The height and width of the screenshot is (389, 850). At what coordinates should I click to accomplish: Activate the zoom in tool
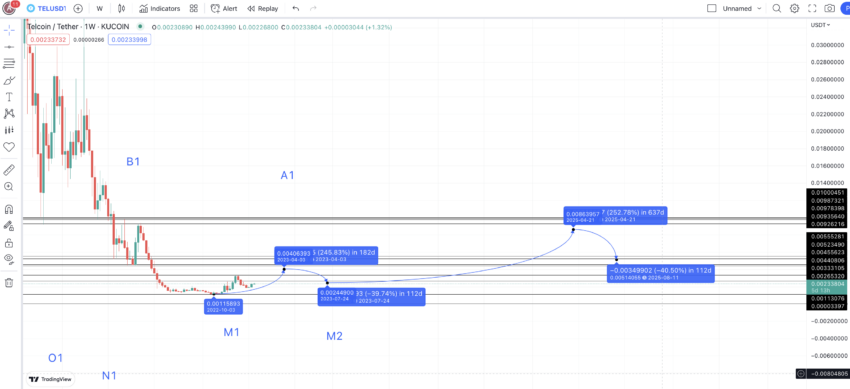tap(9, 186)
